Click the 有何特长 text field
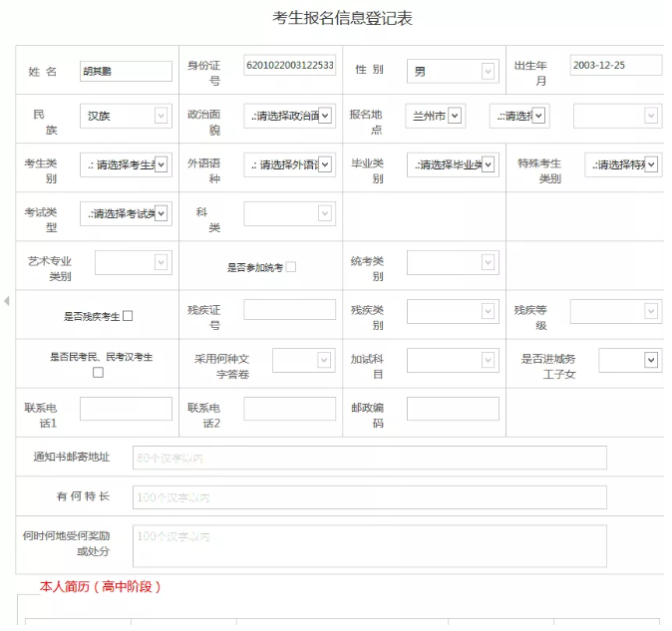 tap(369, 496)
